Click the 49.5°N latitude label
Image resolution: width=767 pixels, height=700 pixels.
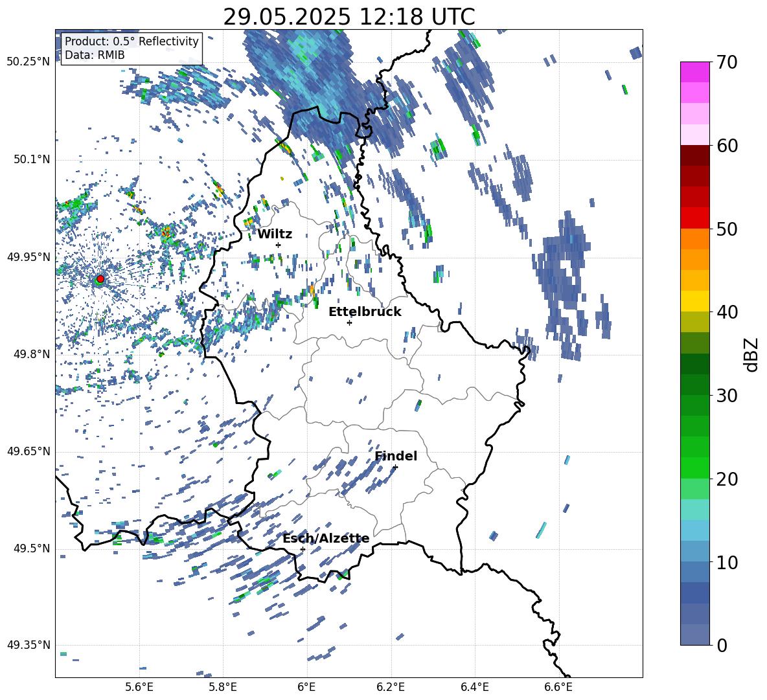pyautogui.click(x=32, y=548)
